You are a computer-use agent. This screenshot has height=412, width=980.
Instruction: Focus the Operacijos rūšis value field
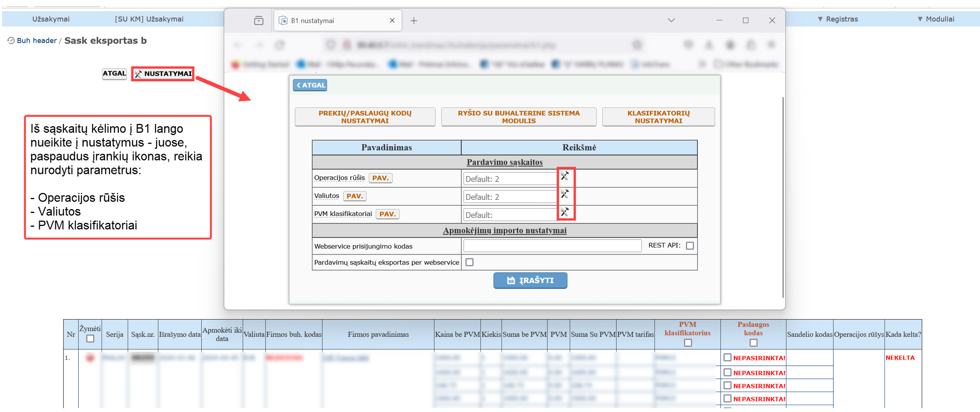510,179
